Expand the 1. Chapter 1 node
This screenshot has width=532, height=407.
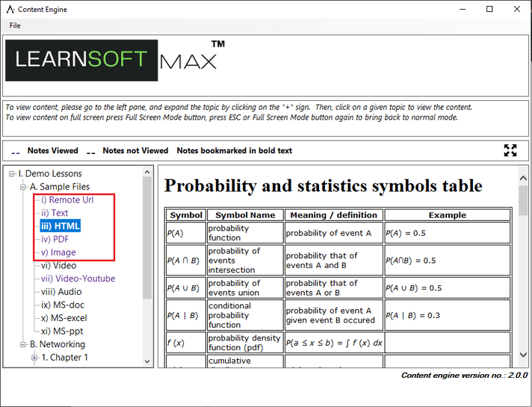34,358
